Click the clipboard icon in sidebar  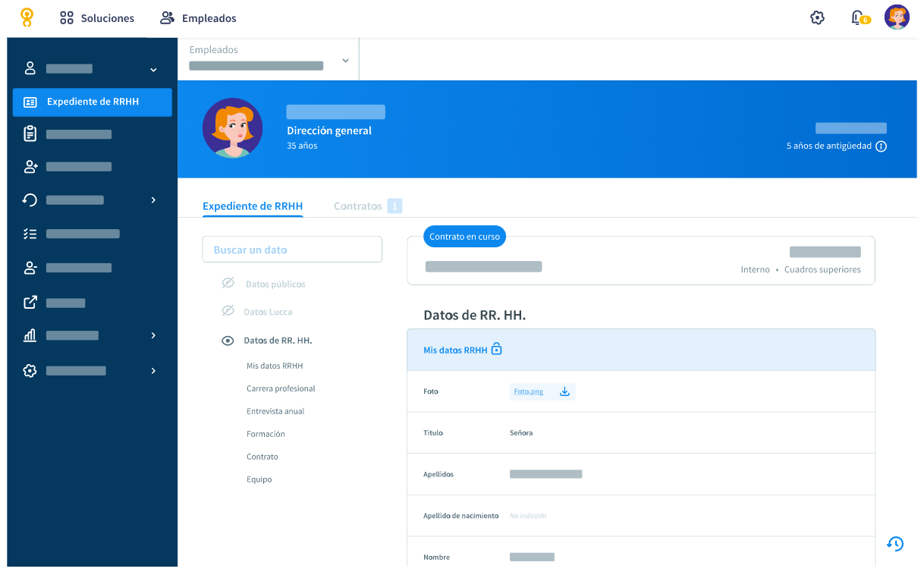30,134
